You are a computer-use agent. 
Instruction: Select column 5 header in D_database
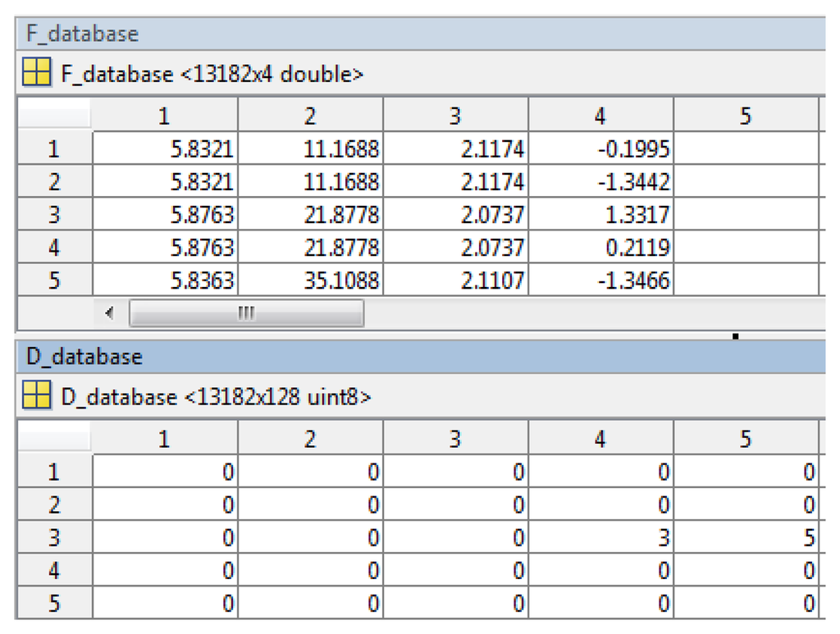[746, 438]
